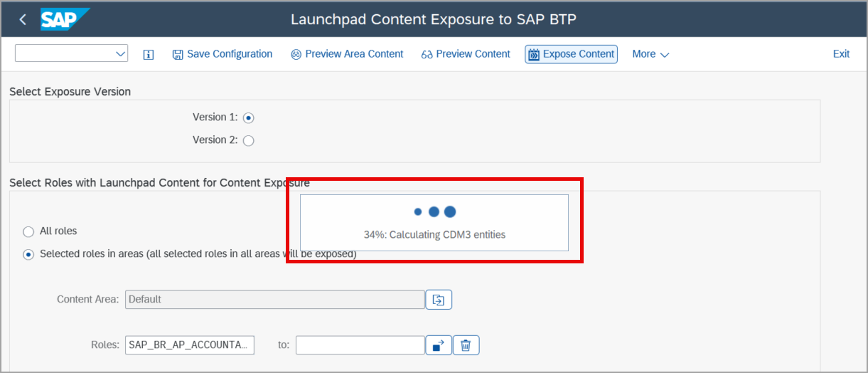868x373 pixels.
Task: Click Launchpad Content Exposure to SAP BTP title
Action: [x=434, y=19]
